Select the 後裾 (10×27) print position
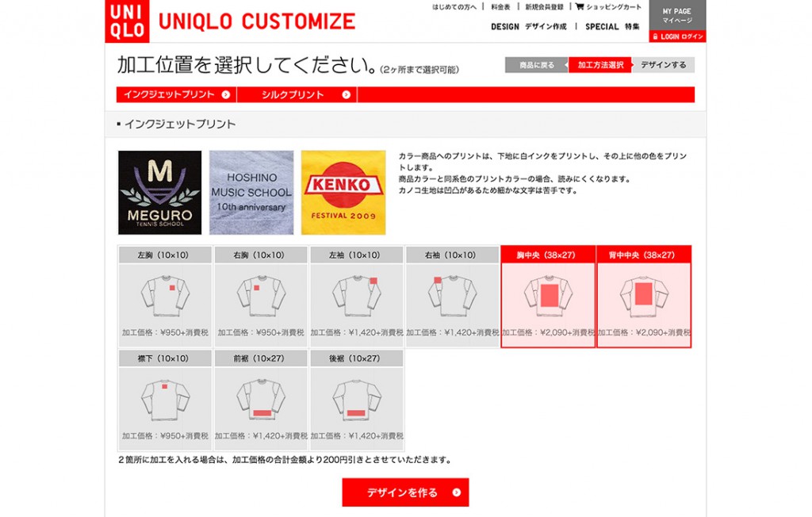This screenshot has width=812, height=517. pos(356,400)
